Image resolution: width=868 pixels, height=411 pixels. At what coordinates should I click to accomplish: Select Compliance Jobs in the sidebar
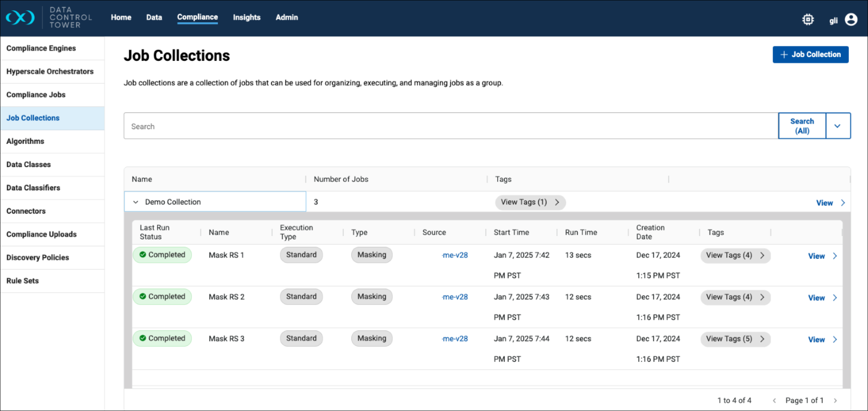click(x=36, y=95)
